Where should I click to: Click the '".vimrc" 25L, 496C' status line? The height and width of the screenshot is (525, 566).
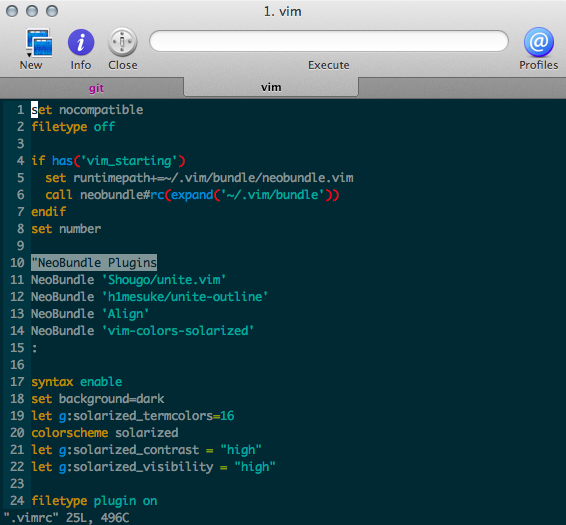(66, 517)
